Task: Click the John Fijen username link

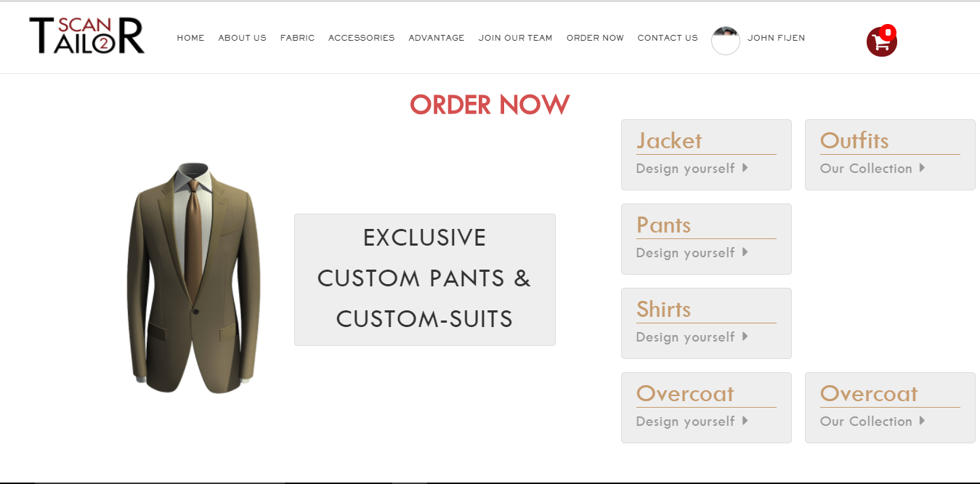Action: 777,38
